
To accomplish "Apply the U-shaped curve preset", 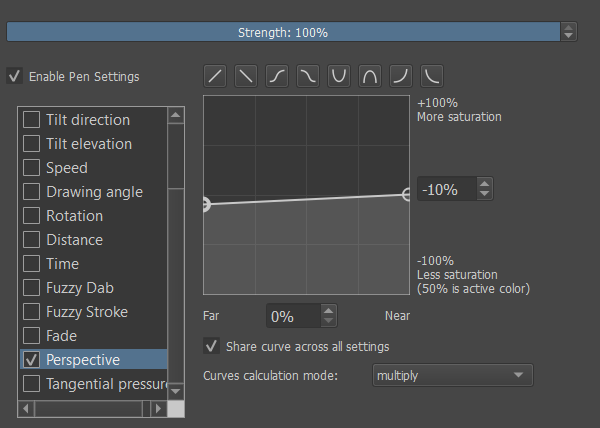I will [x=339, y=75].
